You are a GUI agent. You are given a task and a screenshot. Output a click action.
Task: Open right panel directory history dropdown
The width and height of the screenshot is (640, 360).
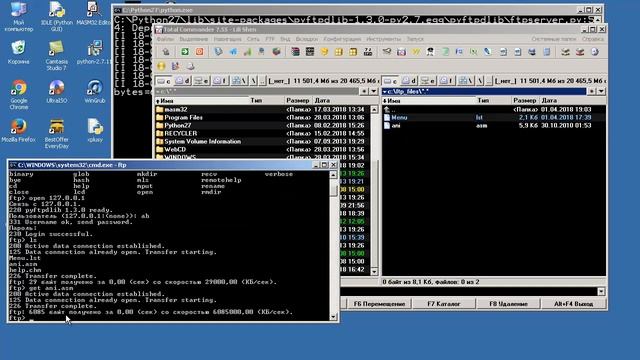(601, 91)
